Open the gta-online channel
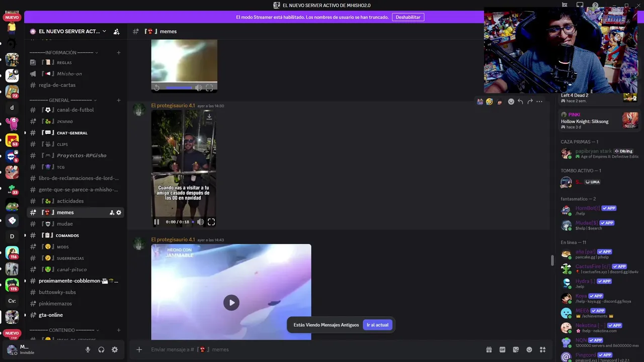644x362 pixels. 75,315
